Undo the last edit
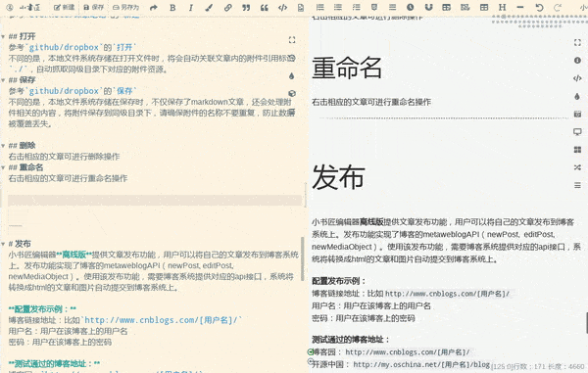This screenshot has width=588, height=373. 539,8
